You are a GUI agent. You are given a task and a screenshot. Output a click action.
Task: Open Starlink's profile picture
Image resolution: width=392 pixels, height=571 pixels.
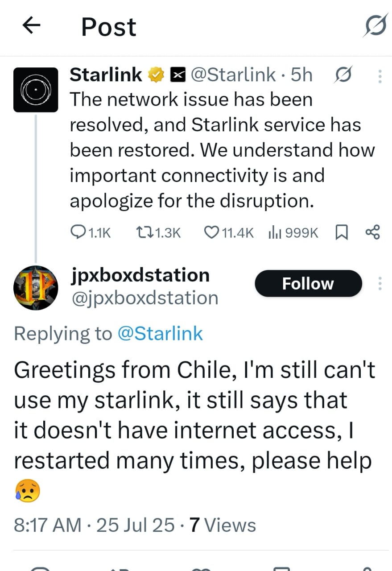(x=36, y=89)
